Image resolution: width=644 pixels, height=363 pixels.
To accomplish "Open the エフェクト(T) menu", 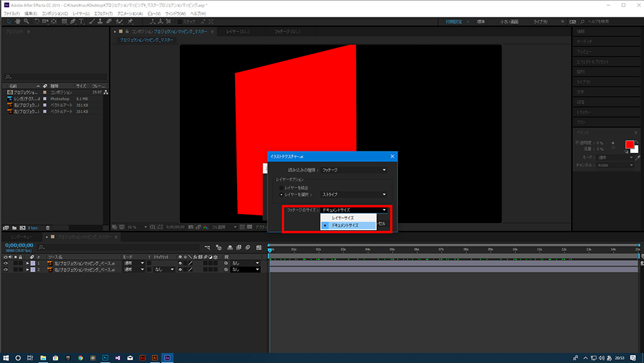I will [102, 13].
